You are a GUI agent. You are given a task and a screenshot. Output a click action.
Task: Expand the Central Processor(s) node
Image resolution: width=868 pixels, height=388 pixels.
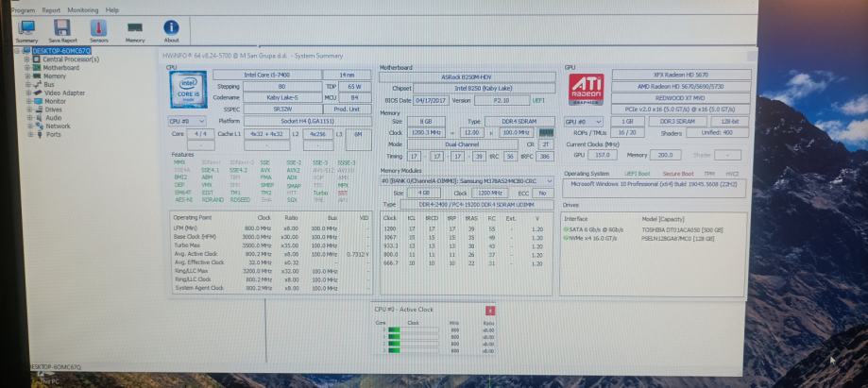(27, 59)
